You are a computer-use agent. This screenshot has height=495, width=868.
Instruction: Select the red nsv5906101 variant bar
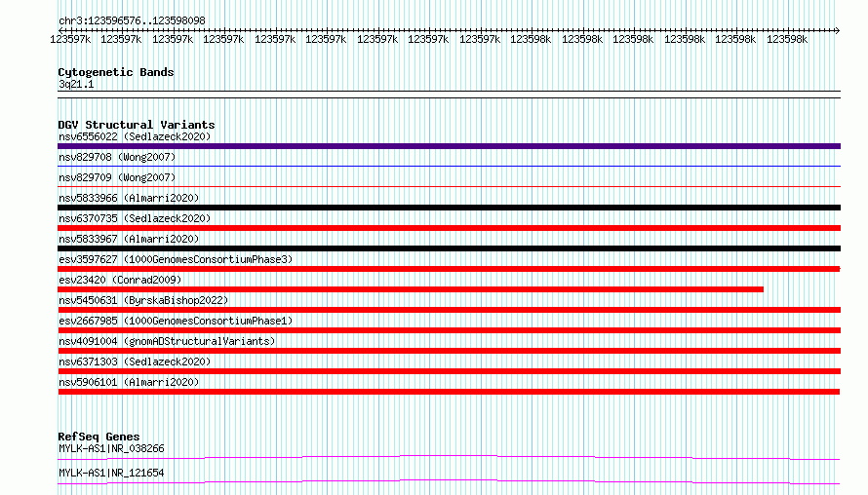pos(449,392)
